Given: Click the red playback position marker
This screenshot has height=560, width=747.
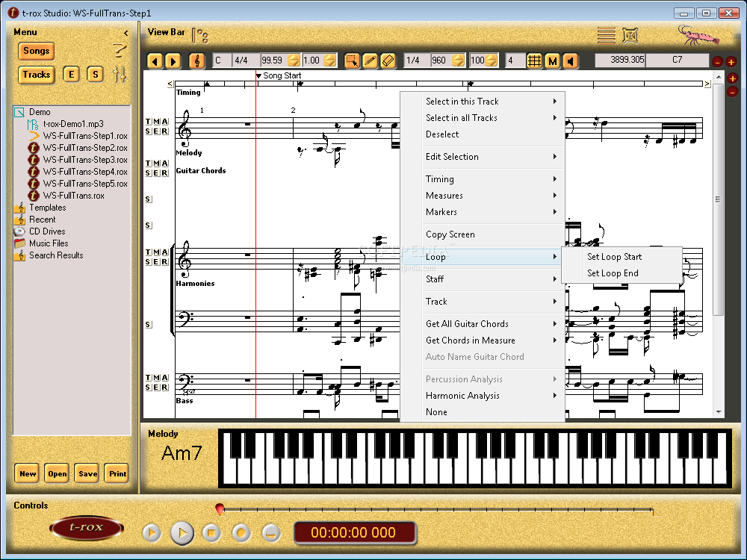Looking at the screenshot, I should (x=220, y=508).
